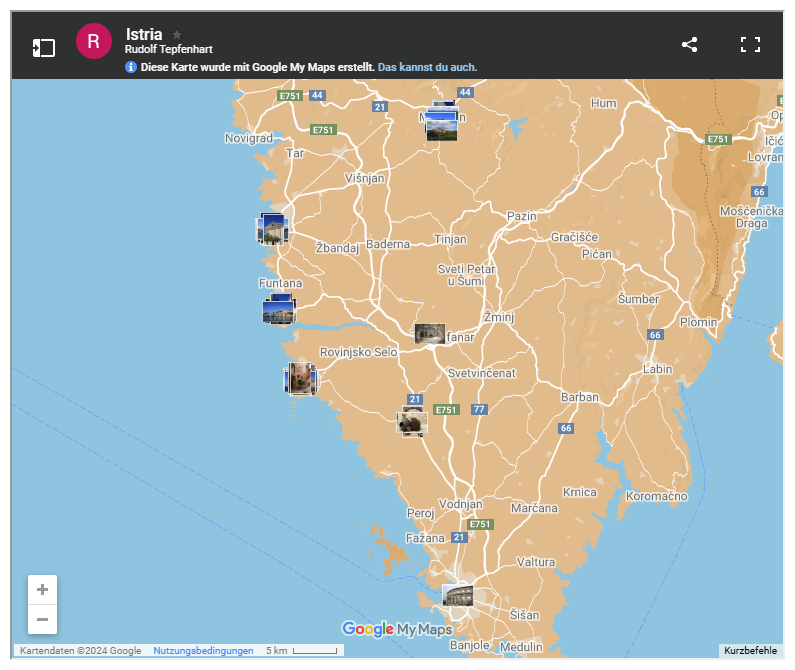The height and width of the screenshot is (670, 795).
Task: Open the Nutzungsbedingungen link
Action: pyautogui.click(x=203, y=651)
